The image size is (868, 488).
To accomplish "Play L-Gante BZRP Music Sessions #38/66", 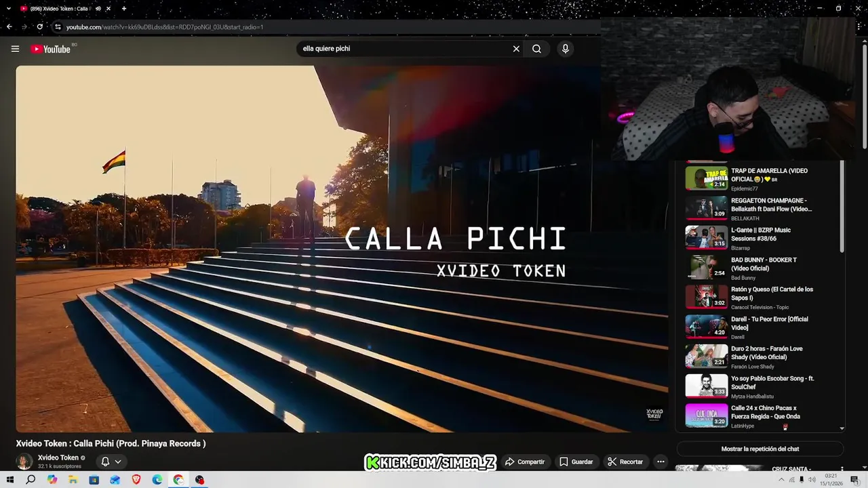I will coord(759,238).
